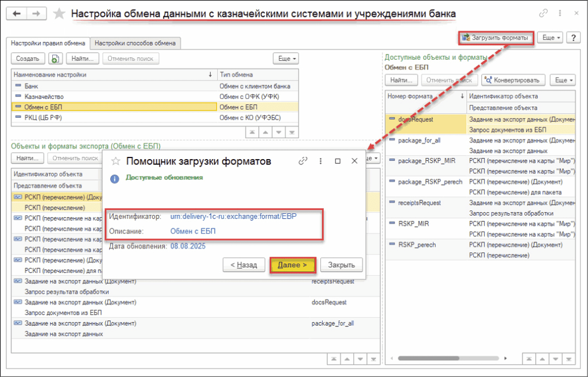
Task: Open the Еще dropdown in the settings list toolbar
Action: pyautogui.click(x=285, y=59)
